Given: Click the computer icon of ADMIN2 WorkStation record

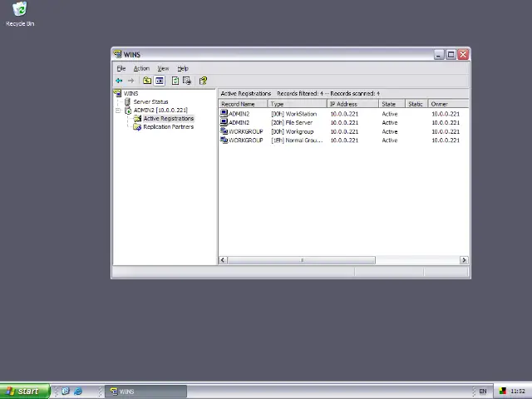Looking at the screenshot, I should click(224, 113).
